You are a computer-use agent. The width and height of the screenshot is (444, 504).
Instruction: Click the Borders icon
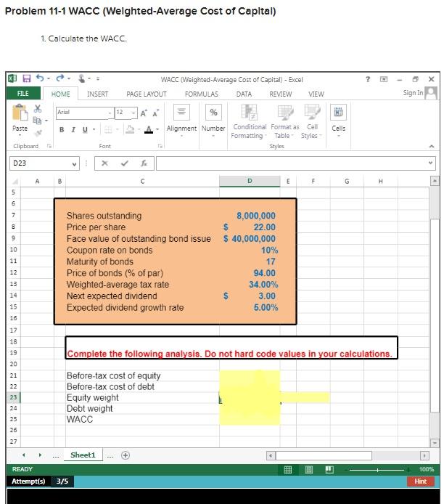pyautogui.click(x=108, y=129)
